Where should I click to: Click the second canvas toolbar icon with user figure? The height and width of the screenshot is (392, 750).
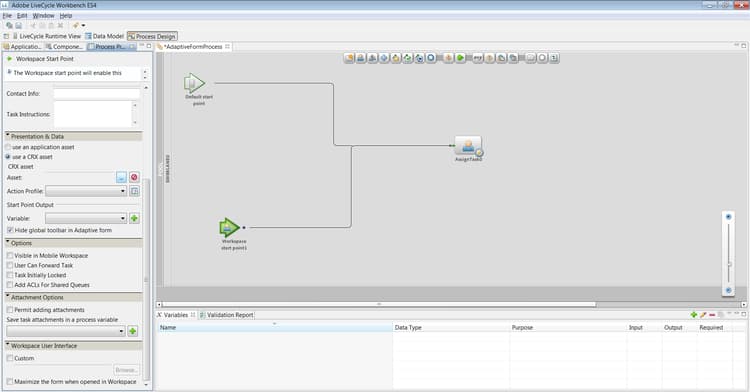[x=361, y=58]
